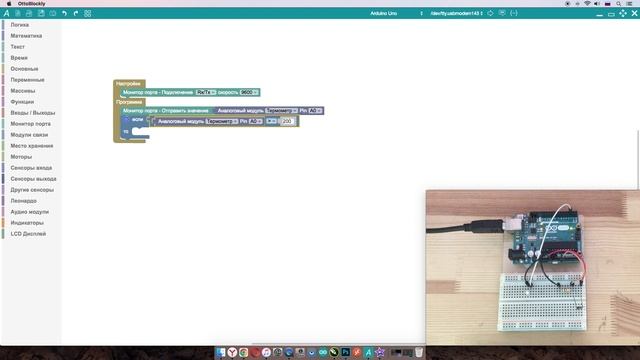640x360 pixels.
Task: Open the Место хранения category
Action: click(32, 146)
